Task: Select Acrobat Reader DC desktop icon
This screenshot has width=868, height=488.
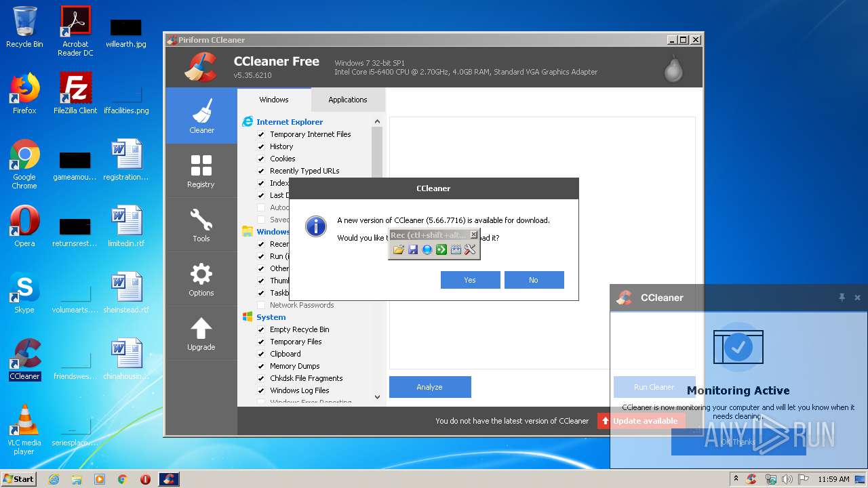Action: point(75,31)
